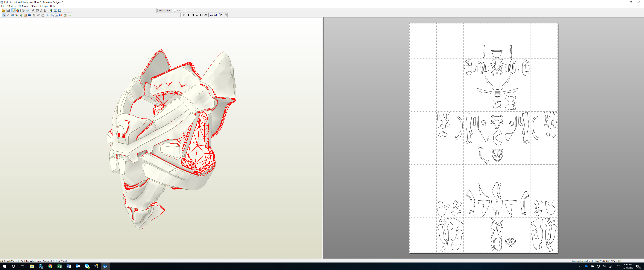
Task: Click the P.1 page number icon
Action: [x=57, y=15]
